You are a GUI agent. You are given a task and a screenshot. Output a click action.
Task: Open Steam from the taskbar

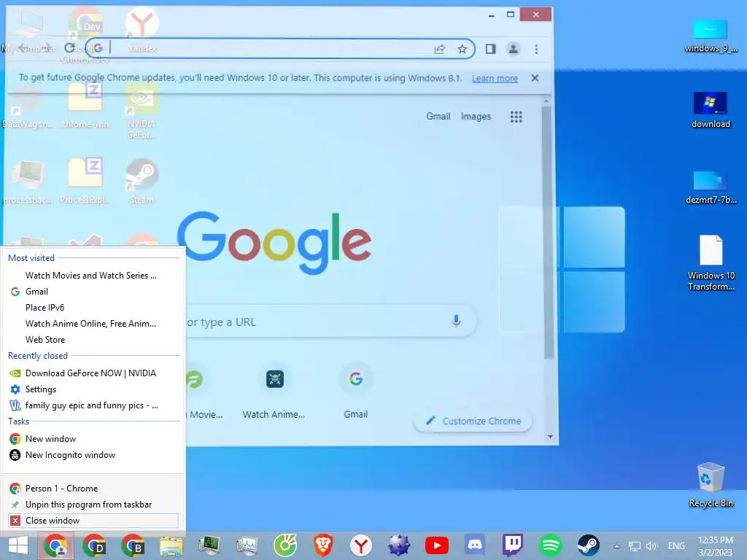point(589,545)
